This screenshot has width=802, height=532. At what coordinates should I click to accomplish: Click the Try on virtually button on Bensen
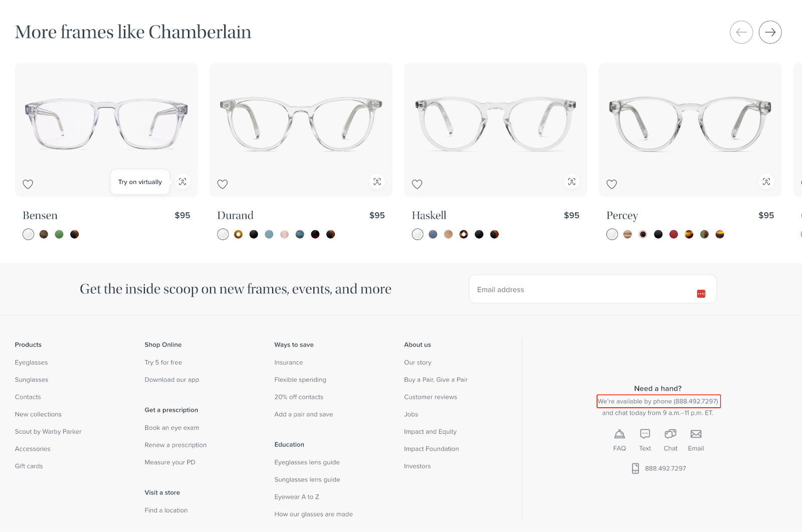140,182
